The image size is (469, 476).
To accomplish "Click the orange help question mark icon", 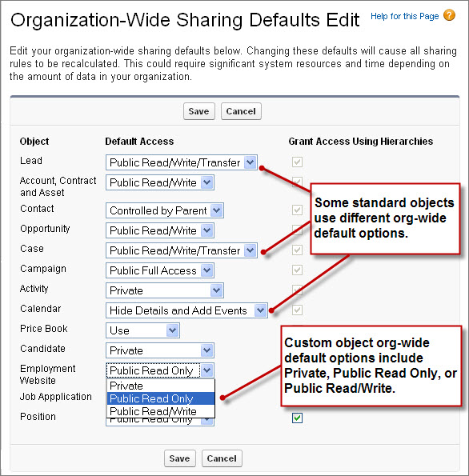I will [449, 15].
